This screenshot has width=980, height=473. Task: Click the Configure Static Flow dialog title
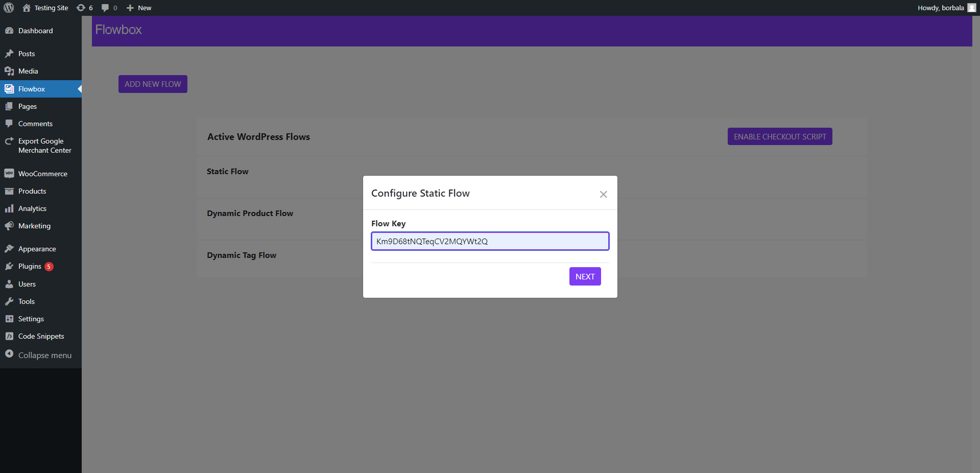click(x=420, y=193)
